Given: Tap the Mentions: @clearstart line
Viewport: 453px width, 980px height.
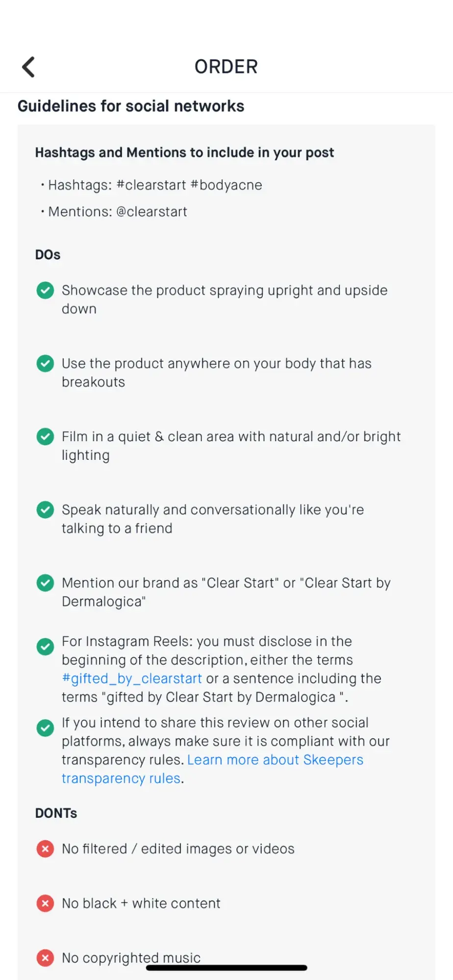Looking at the screenshot, I should click(x=118, y=212).
